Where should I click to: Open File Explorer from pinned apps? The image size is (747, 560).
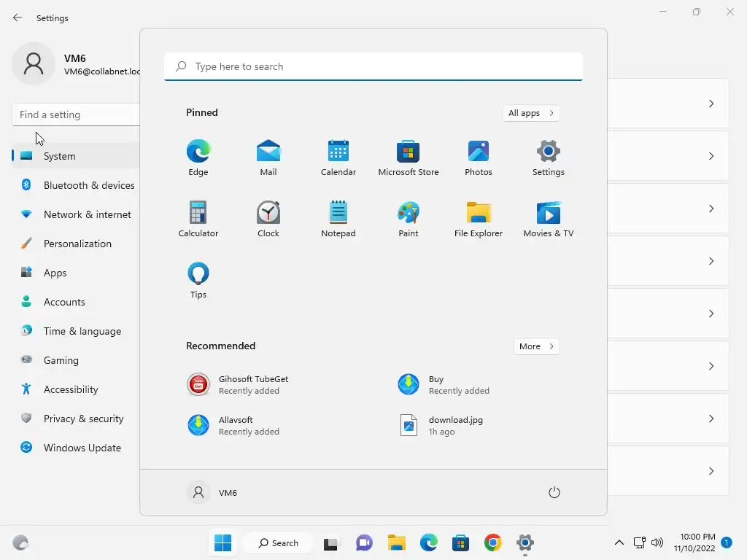coord(479,219)
